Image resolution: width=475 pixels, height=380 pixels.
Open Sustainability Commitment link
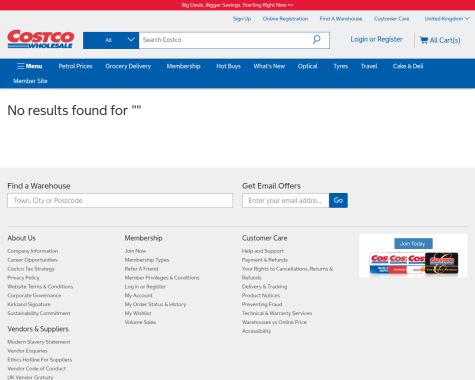(39, 313)
